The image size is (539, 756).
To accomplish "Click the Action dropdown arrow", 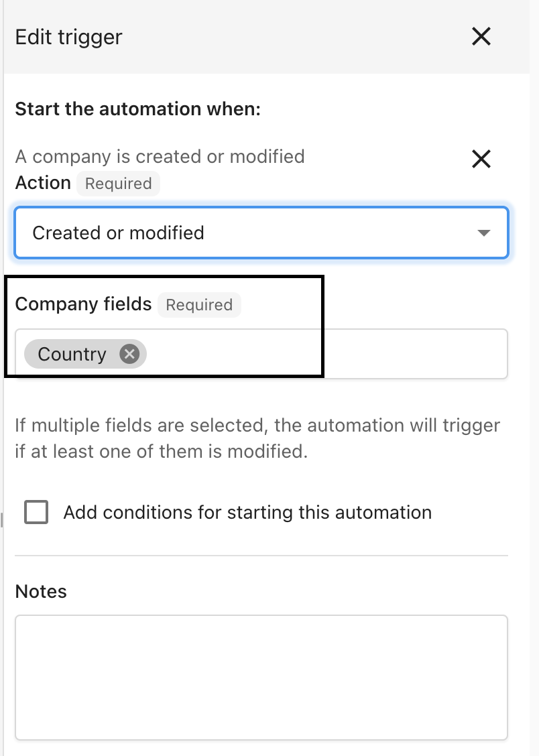I will [483, 233].
